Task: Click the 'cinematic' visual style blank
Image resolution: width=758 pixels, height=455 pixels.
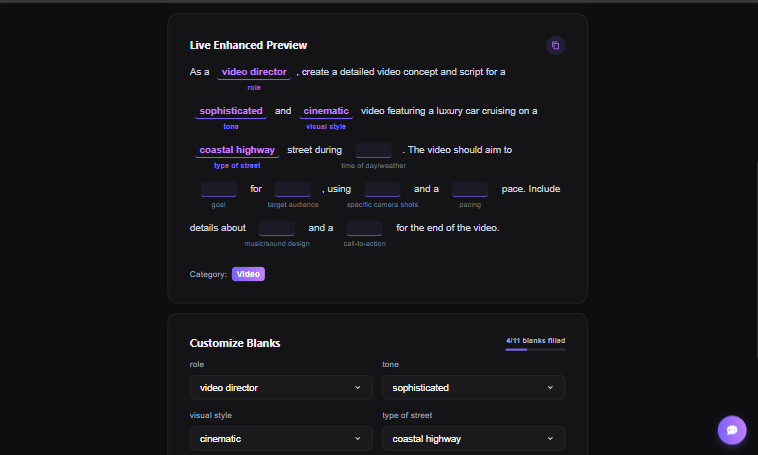Action: point(326,111)
